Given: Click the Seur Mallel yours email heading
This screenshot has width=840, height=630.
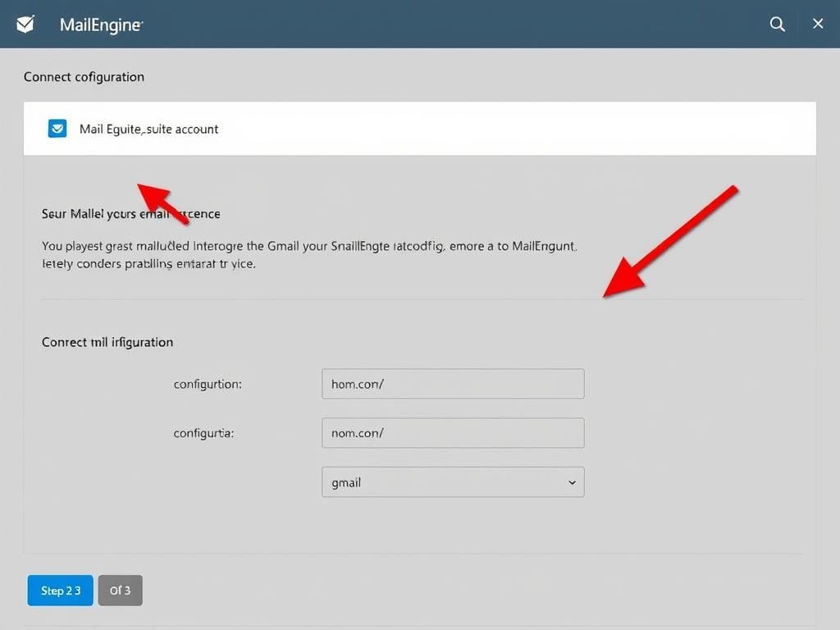Looking at the screenshot, I should click(x=130, y=214).
